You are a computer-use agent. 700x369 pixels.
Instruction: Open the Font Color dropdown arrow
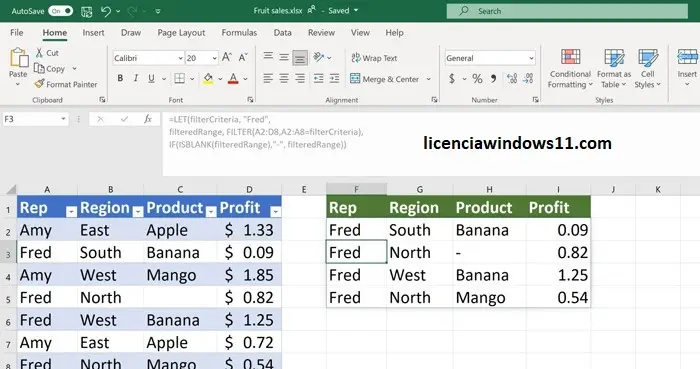246,79
